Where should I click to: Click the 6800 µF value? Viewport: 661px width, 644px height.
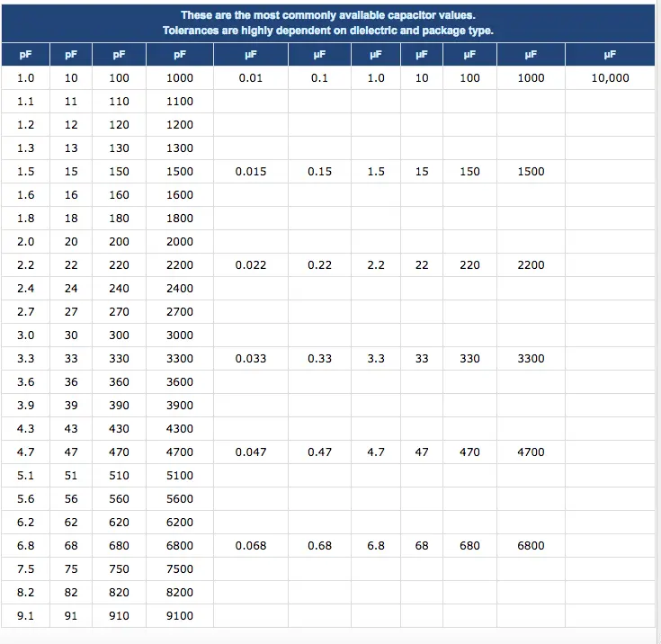click(x=531, y=546)
